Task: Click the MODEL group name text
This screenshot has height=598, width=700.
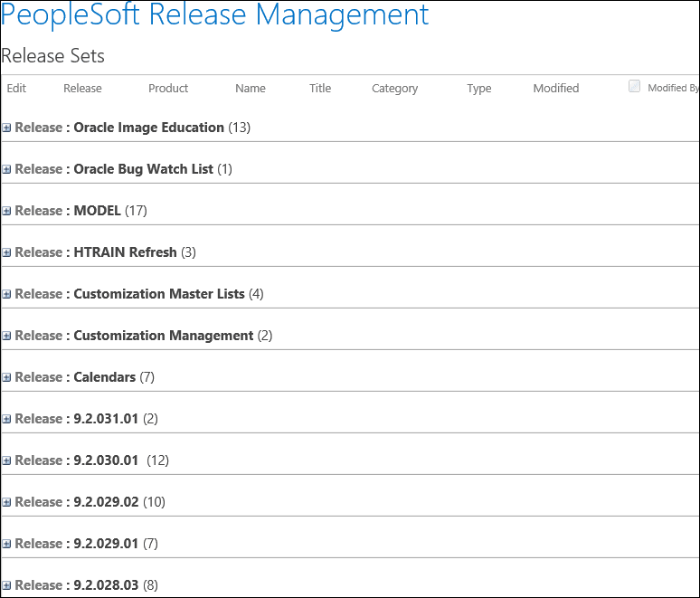Action: [x=98, y=211]
